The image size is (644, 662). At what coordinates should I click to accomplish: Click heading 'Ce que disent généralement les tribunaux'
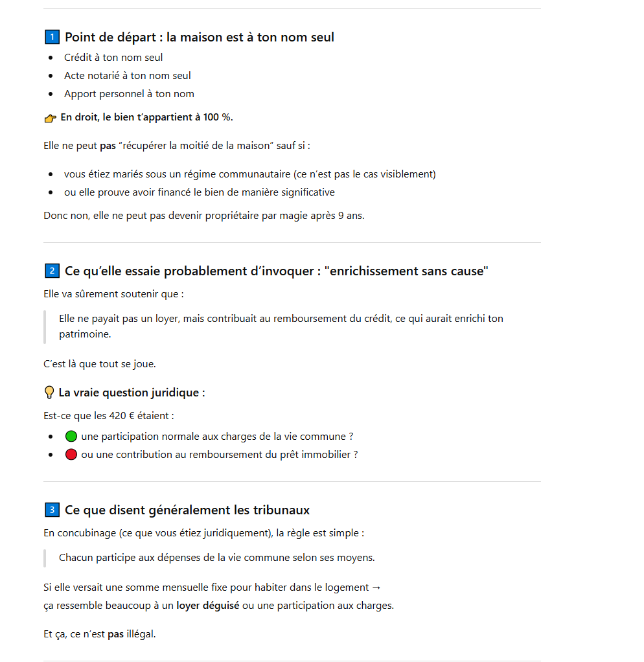(187, 510)
